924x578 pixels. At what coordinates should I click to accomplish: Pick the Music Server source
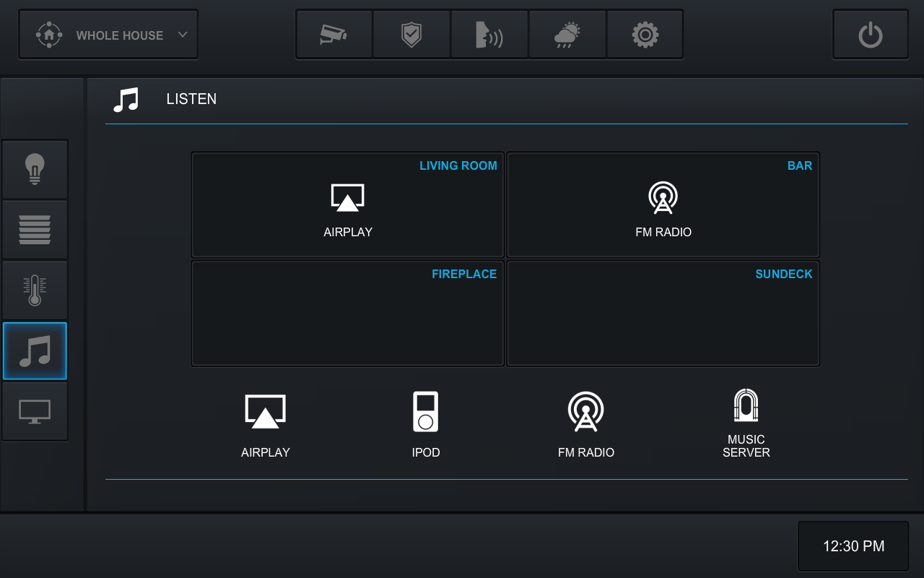746,424
